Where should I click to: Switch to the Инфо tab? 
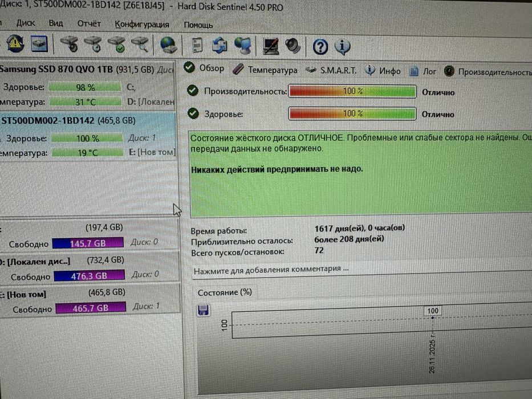click(x=383, y=71)
